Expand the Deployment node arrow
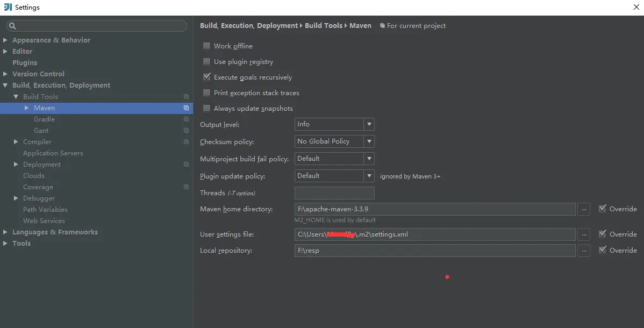This screenshot has height=328, width=644. point(16,165)
